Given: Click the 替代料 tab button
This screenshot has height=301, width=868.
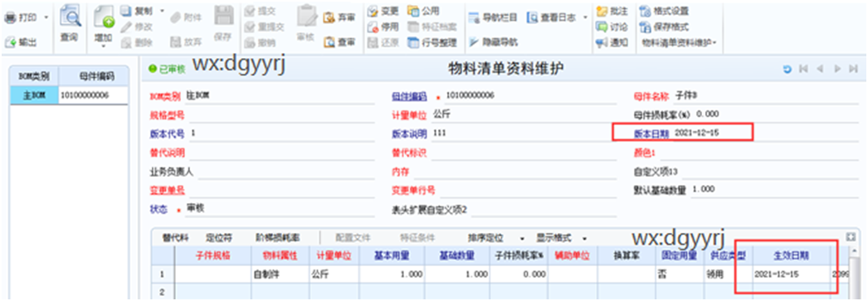Looking at the screenshot, I should pos(175,237).
